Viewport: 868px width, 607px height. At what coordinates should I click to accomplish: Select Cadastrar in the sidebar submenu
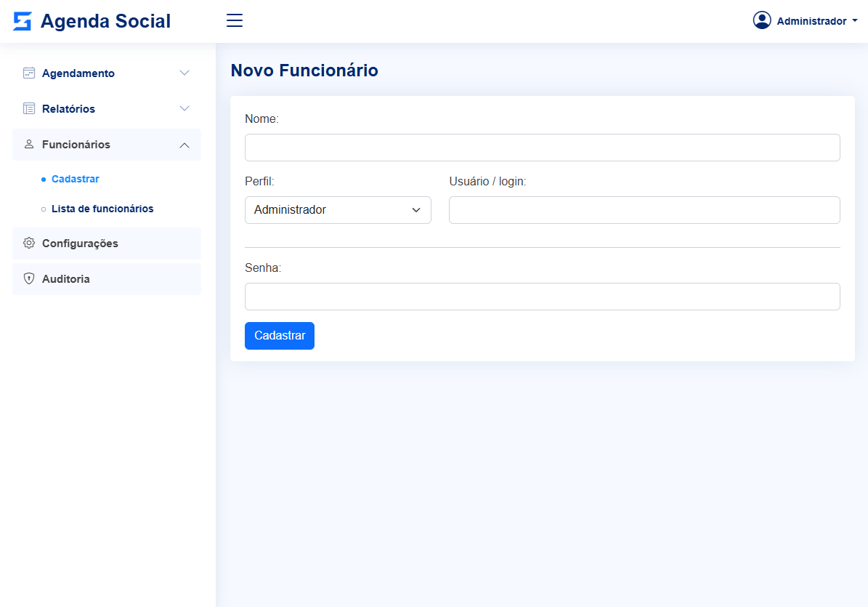(x=76, y=179)
